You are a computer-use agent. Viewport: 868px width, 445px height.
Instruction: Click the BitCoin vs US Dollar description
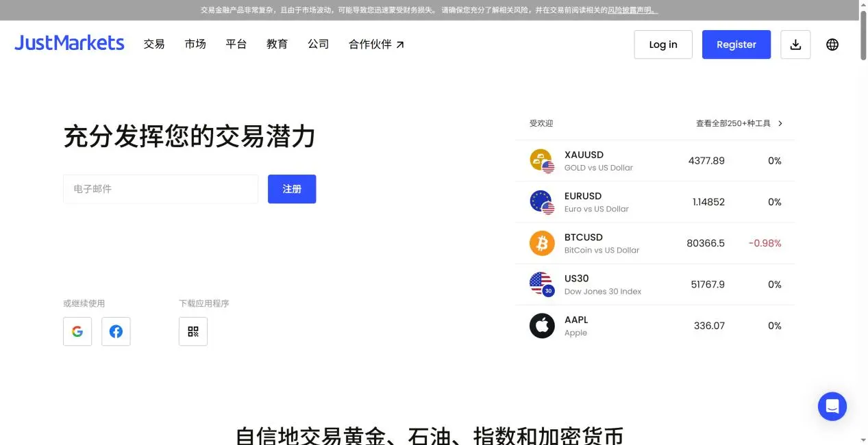coord(602,251)
